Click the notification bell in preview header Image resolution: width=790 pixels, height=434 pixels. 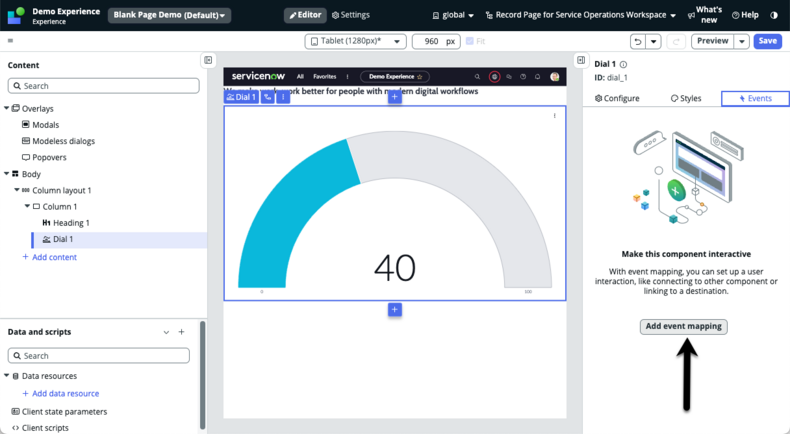[x=538, y=77]
